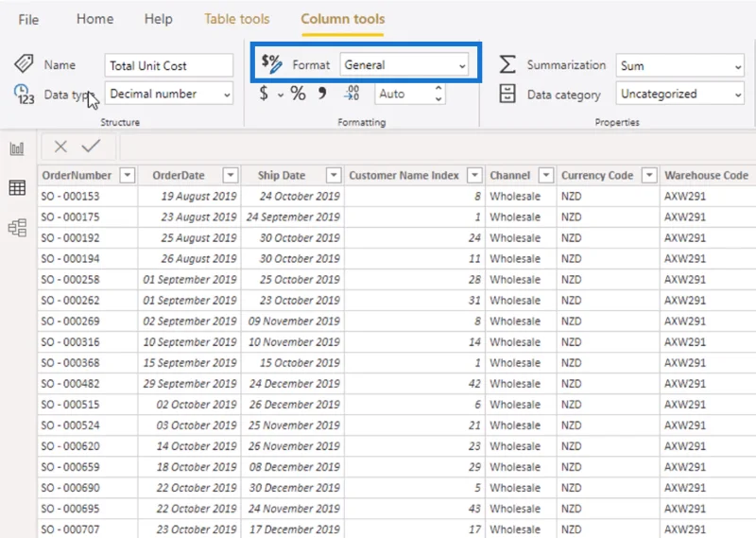Open the File menu
Screen dimensions: 756x538
(28, 19)
